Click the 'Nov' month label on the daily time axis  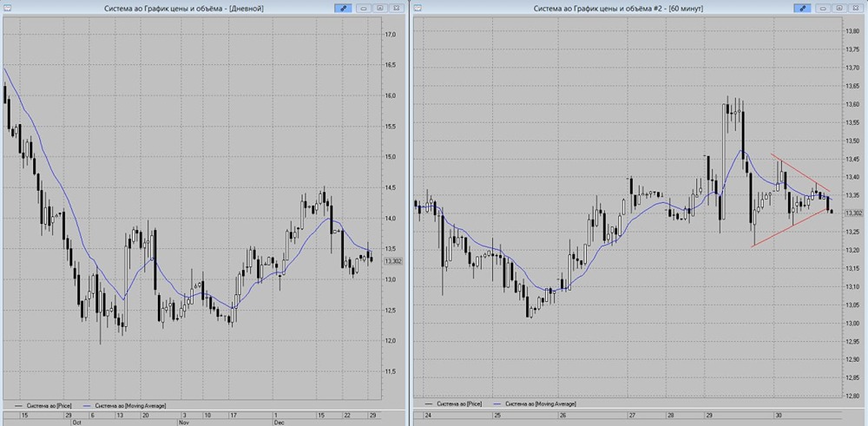[184, 422]
